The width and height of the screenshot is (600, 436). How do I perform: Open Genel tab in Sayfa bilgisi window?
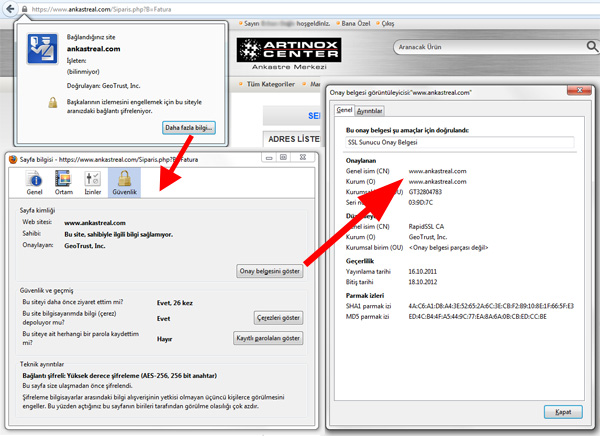[34, 183]
